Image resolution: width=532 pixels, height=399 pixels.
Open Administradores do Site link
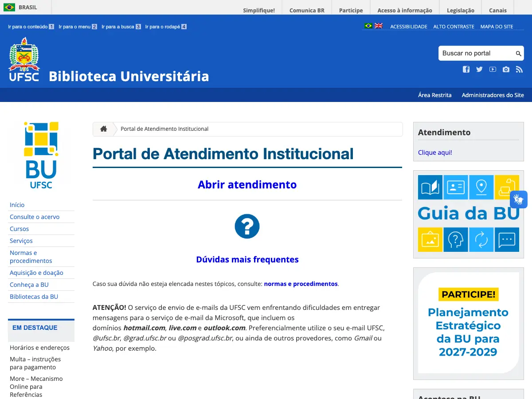[493, 95]
